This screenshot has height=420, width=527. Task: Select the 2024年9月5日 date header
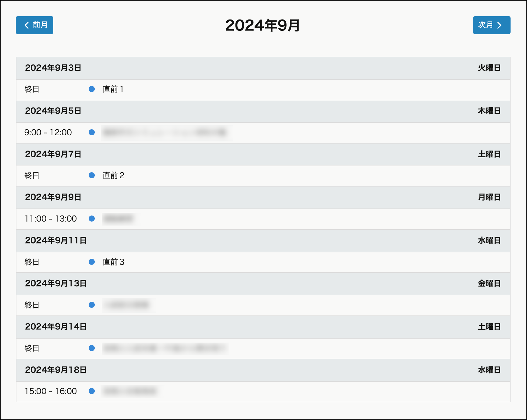[x=53, y=111]
